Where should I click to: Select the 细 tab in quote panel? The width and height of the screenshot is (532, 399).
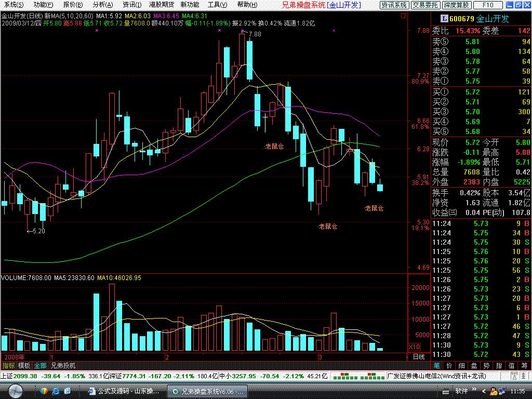point(462,365)
